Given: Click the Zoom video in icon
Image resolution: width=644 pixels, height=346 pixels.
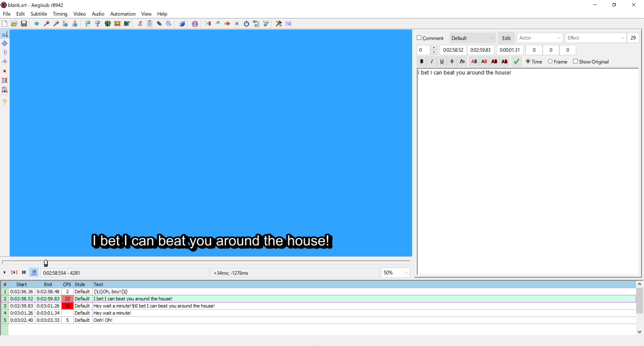Looking at the screenshot, I should point(46,24).
